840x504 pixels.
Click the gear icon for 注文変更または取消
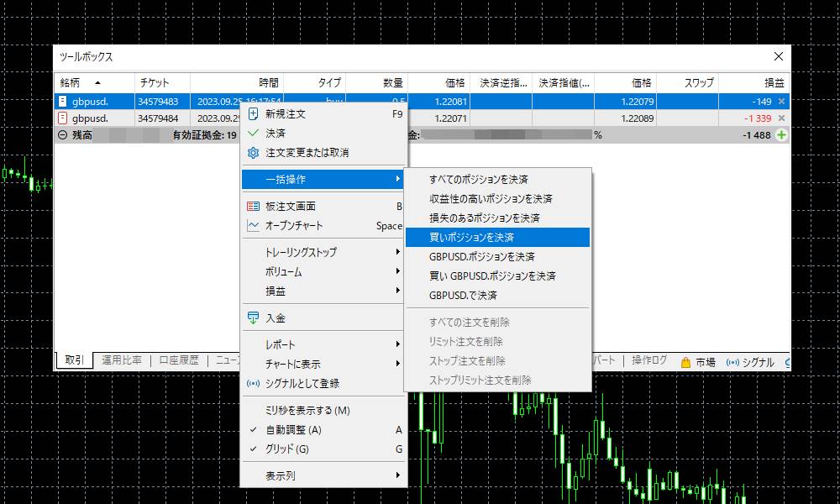[255, 153]
